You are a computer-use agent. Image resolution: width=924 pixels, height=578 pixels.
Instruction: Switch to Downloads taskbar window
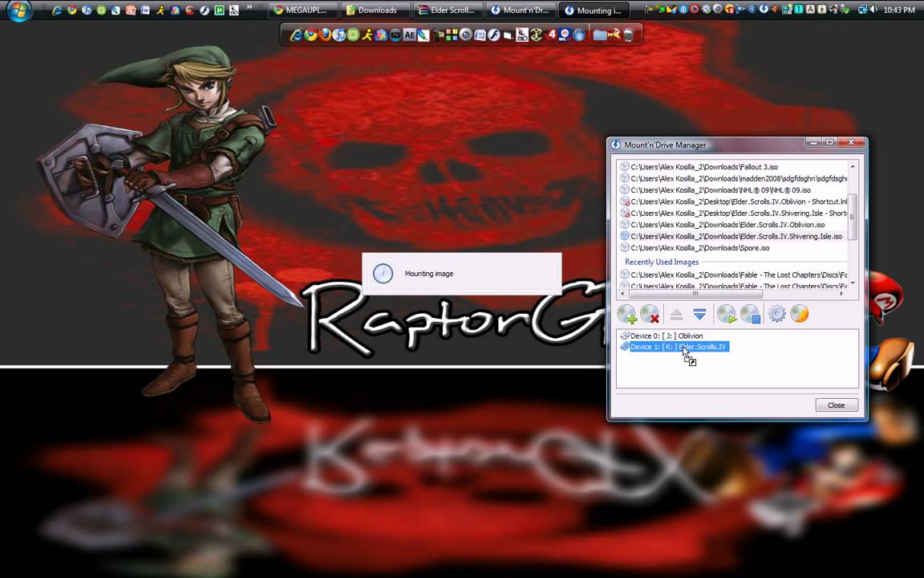coord(376,10)
